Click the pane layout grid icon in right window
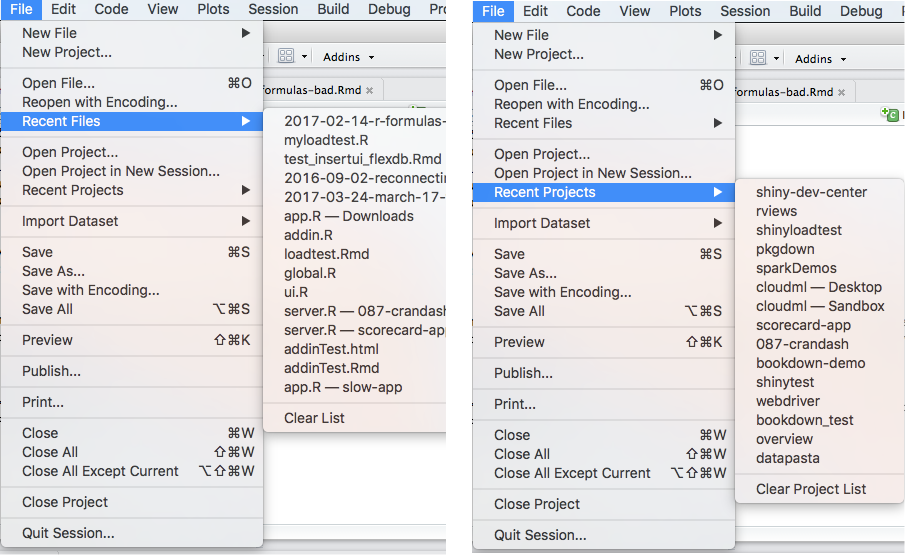905x555 pixels. coord(758,58)
